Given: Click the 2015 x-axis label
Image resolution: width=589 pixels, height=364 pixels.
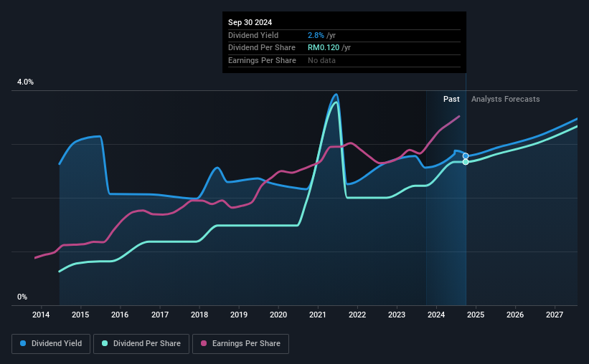Looking at the screenshot, I should pos(80,315).
